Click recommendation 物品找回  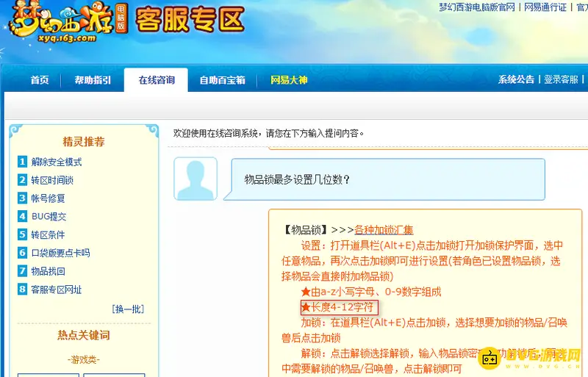[48, 271]
